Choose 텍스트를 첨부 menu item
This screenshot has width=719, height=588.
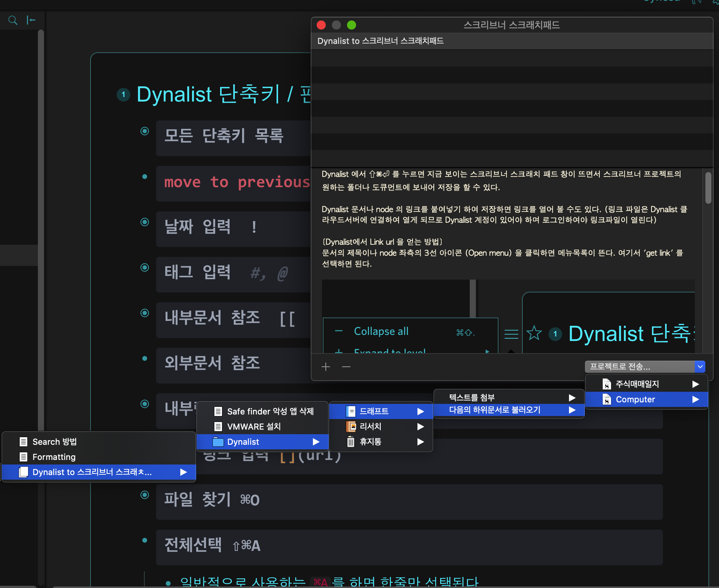coord(509,397)
